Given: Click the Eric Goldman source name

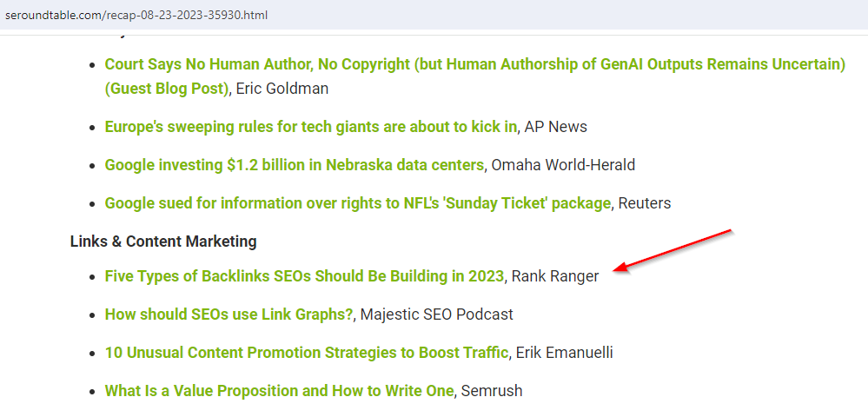Looking at the screenshot, I should (282, 89).
